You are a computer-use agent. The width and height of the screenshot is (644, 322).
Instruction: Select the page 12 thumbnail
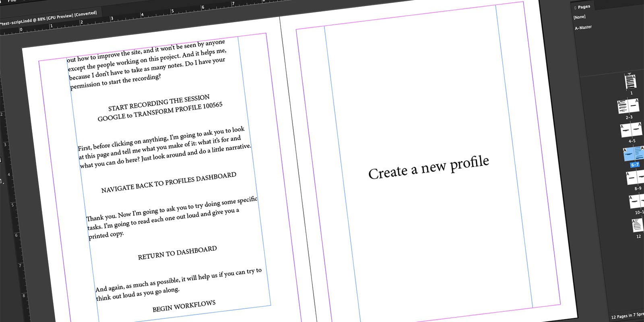(x=637, y=225)
